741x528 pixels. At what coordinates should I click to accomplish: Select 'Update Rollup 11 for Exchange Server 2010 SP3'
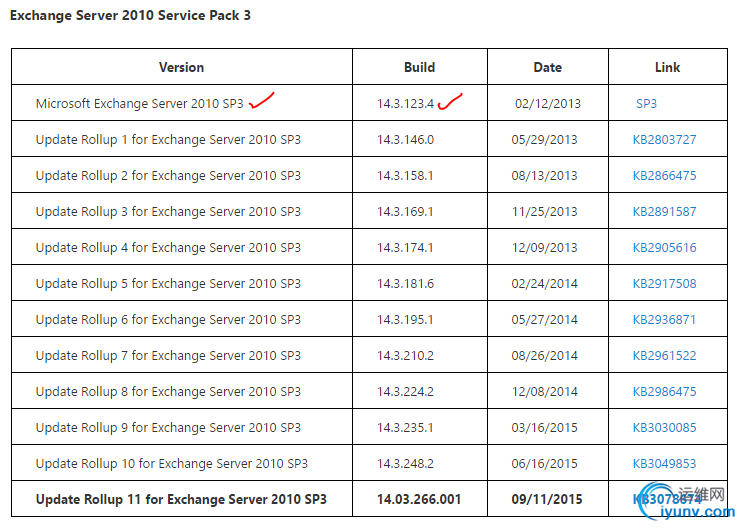[181, 499]
